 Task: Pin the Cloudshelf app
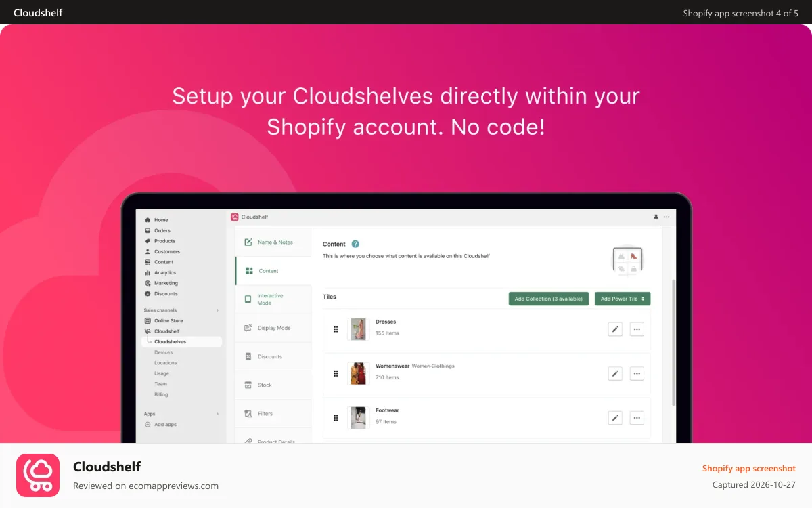click(x=656, y=217)
